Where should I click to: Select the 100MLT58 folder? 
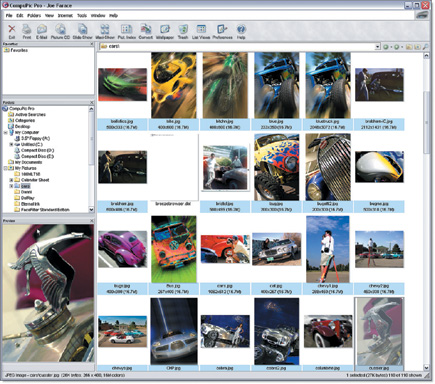[31, 174]
